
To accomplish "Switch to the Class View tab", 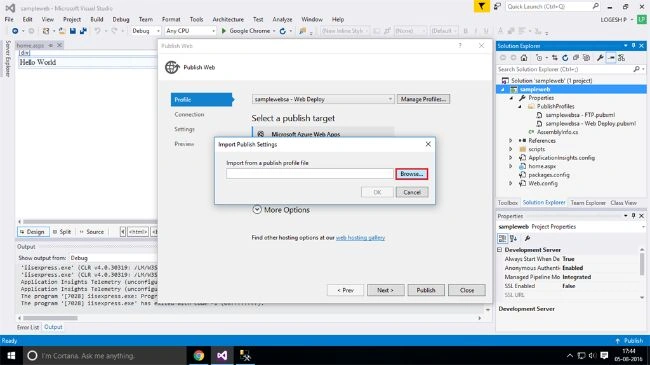I will click(x=623, y=203).
